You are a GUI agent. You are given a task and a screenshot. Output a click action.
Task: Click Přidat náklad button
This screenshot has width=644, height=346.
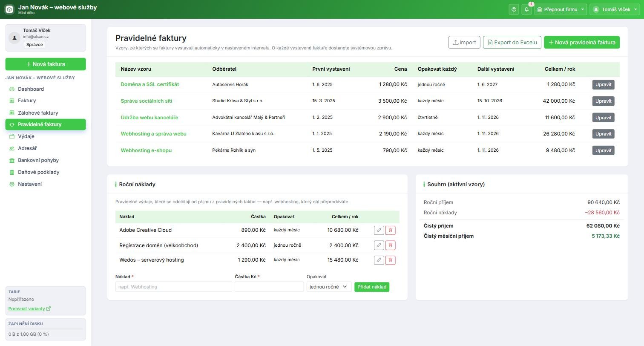pyautogui.click(x=372, y=287)
